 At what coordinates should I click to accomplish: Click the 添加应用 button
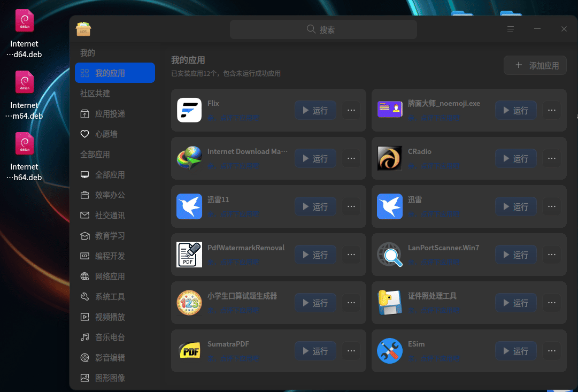click(535, 65)
